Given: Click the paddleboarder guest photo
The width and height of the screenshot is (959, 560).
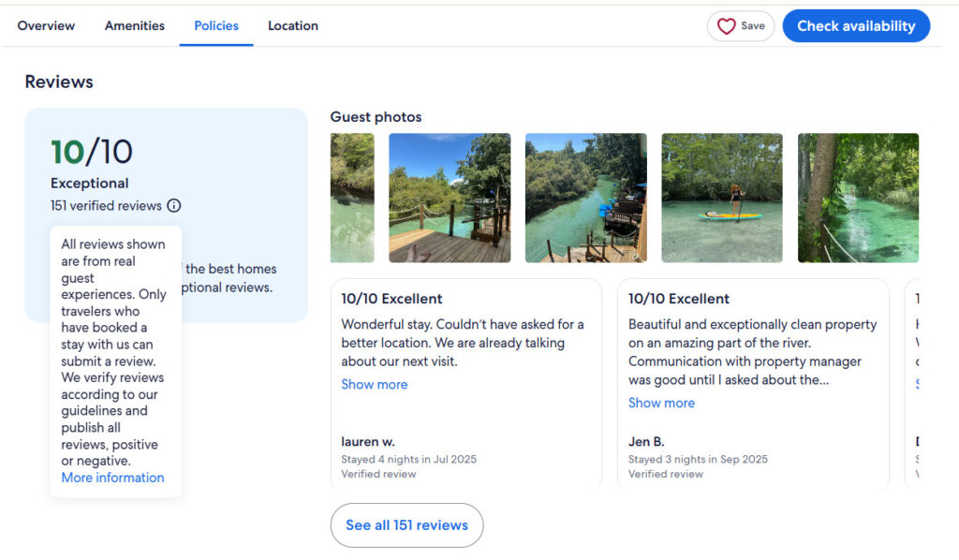Looking at the screenshot, I should 721,198.
